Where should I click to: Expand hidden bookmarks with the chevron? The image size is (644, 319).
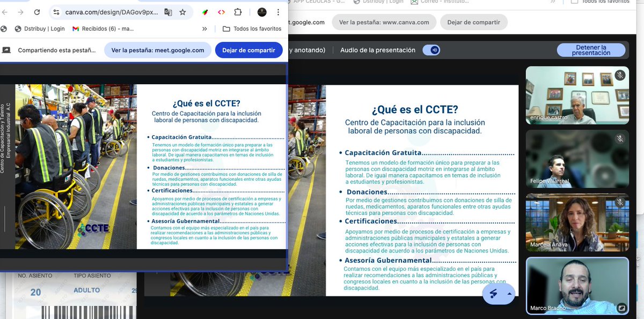coord(204,29)
